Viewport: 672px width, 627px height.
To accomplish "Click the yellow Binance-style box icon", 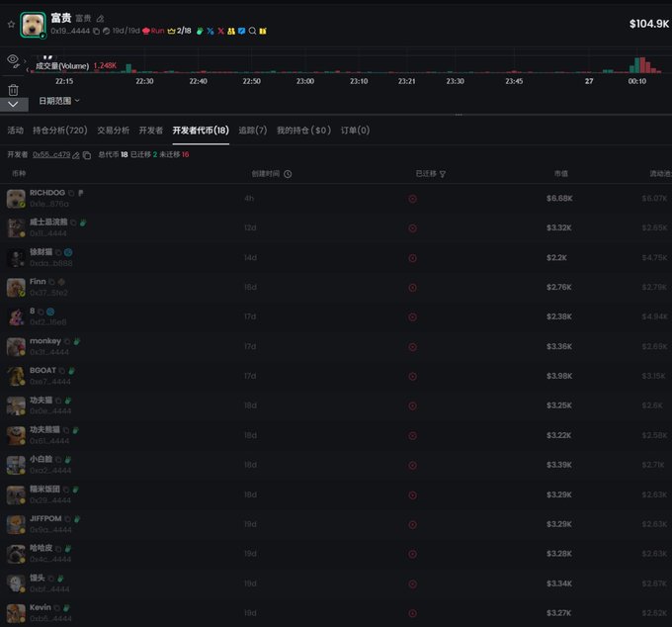I will pyautogui.click(x=263, y=31).
